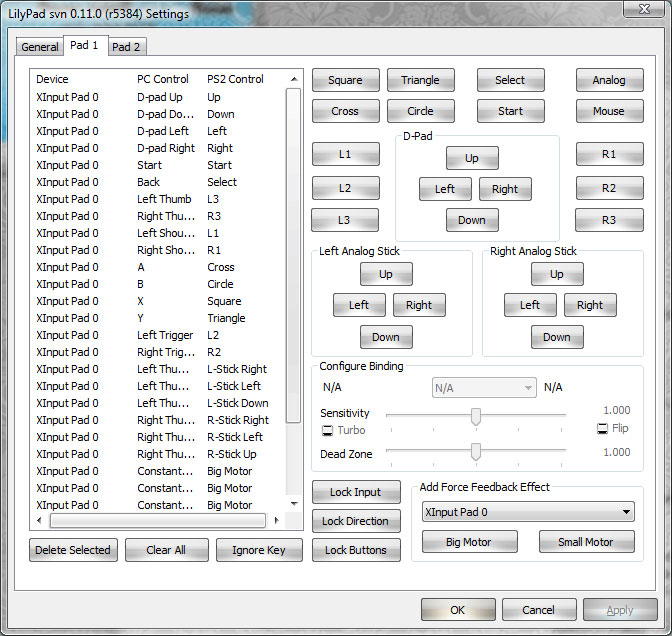Viewport: 672px width, 636px height.
Task: Open the N/A binding type dropdown
Action: coord(484,388)
